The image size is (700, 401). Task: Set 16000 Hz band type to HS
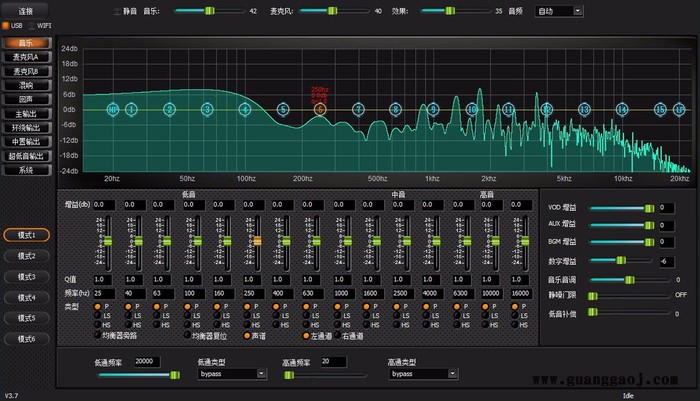[x=515, y=325]
